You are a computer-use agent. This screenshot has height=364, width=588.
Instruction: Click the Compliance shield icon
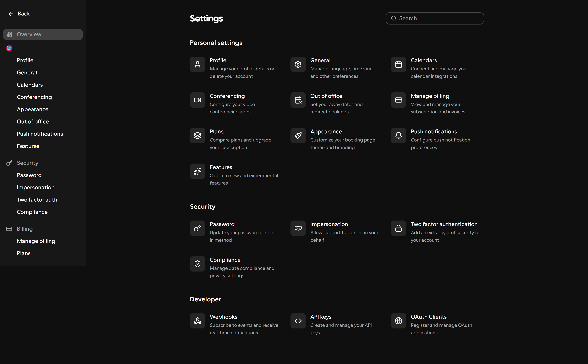pos(197,264)
